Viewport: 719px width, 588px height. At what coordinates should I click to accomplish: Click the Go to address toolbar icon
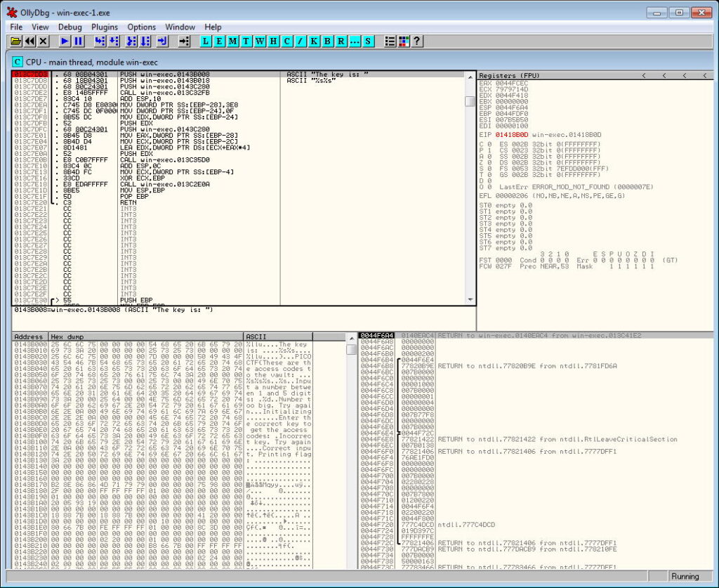184,41
